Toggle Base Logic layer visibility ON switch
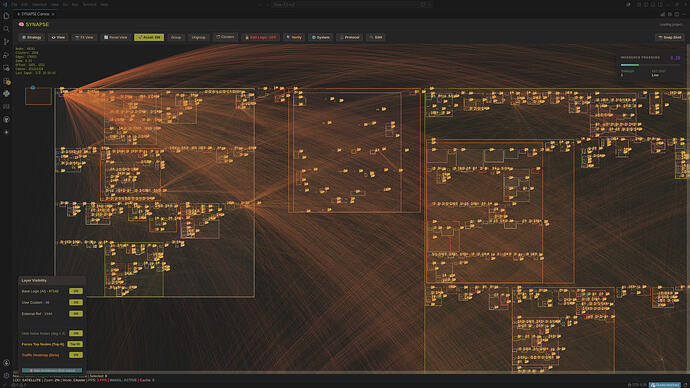The image size is (690, 388). click(76, 291)
